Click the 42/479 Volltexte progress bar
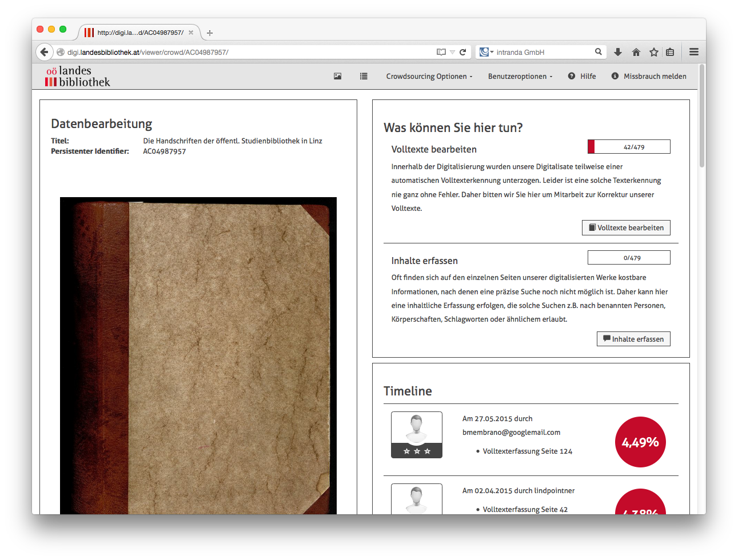The image size is (738, 560). pyautogui.click(x=629, y=147)
